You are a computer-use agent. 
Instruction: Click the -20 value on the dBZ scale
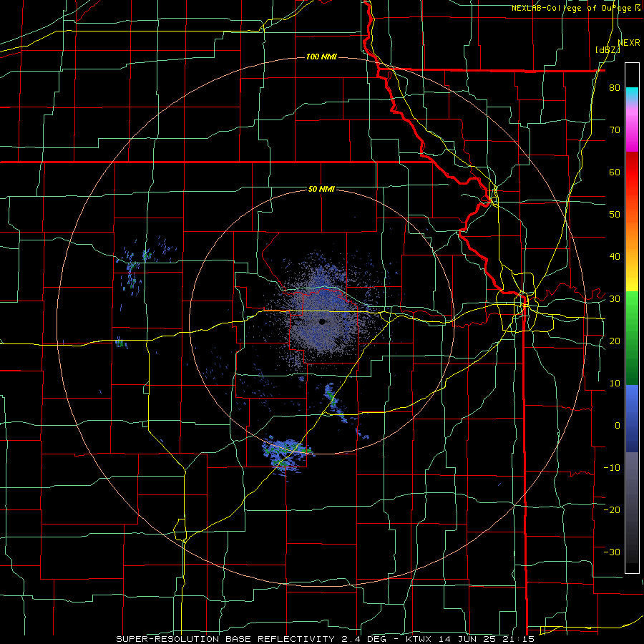click(612, 510)
